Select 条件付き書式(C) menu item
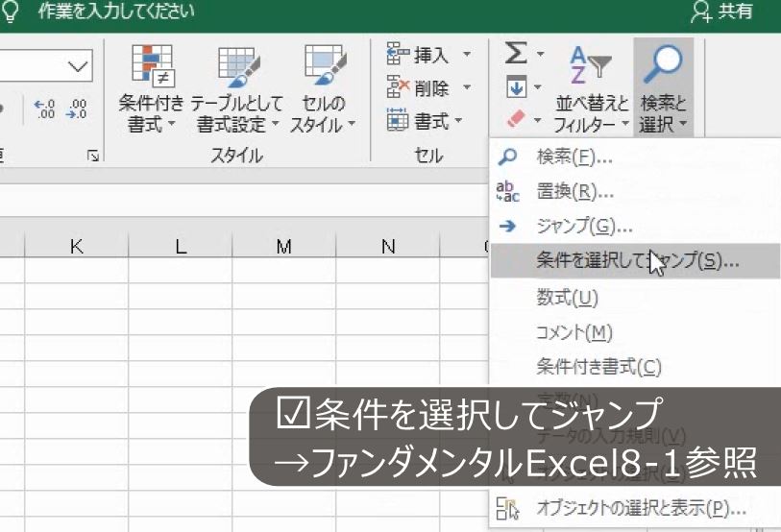 point(635,367)
